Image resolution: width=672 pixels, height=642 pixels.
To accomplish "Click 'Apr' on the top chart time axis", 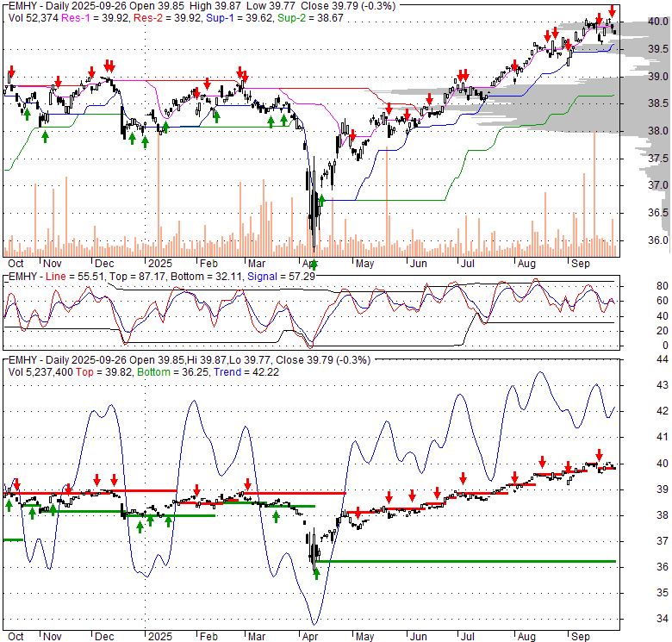I will [x=310, y=264].
